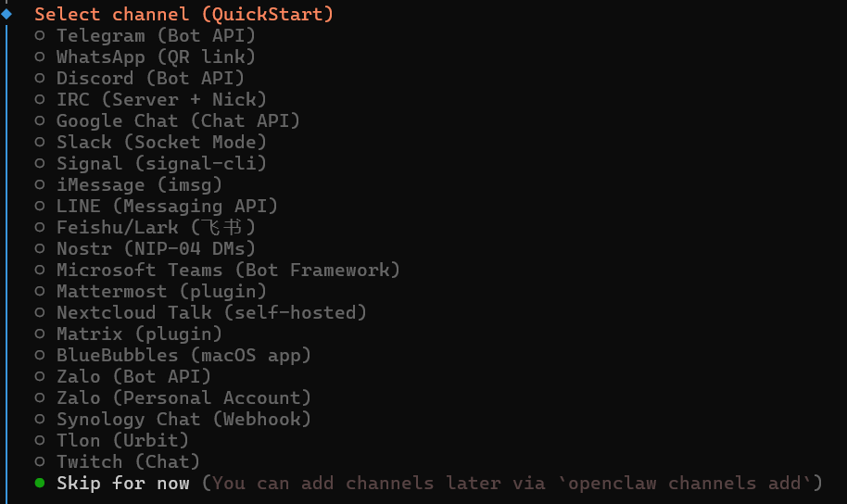Choose Slack (Socket Mode) option

(161, 143)
